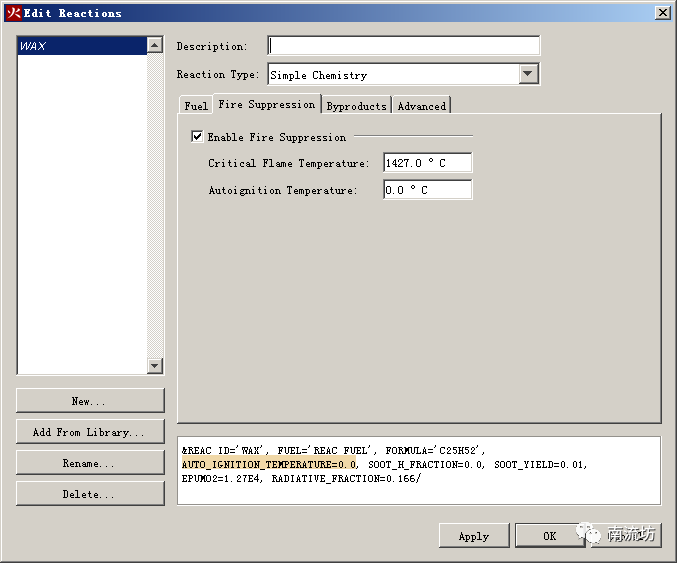This screenshot has height=563, width=677.
Task: Click the reaction list scroll-down arrow
Action: point(155,366)
